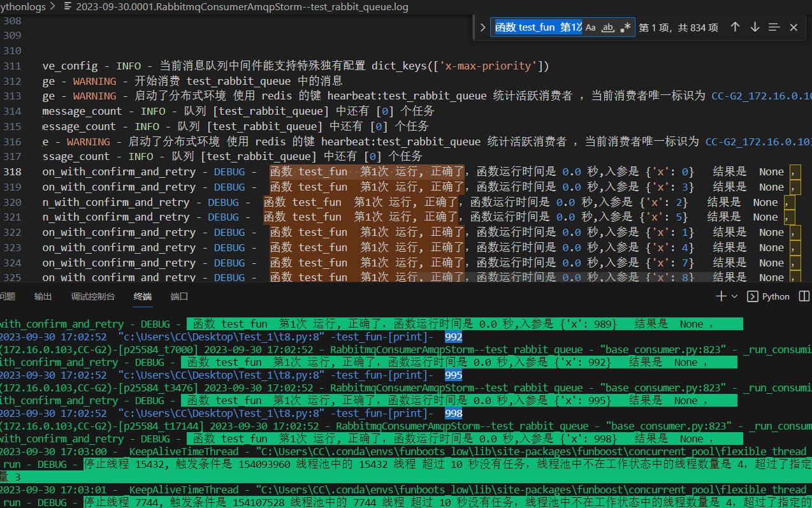Toggle the Match Case option in Find
Screen dimensions: 812x508
click(x=590, y=27)
